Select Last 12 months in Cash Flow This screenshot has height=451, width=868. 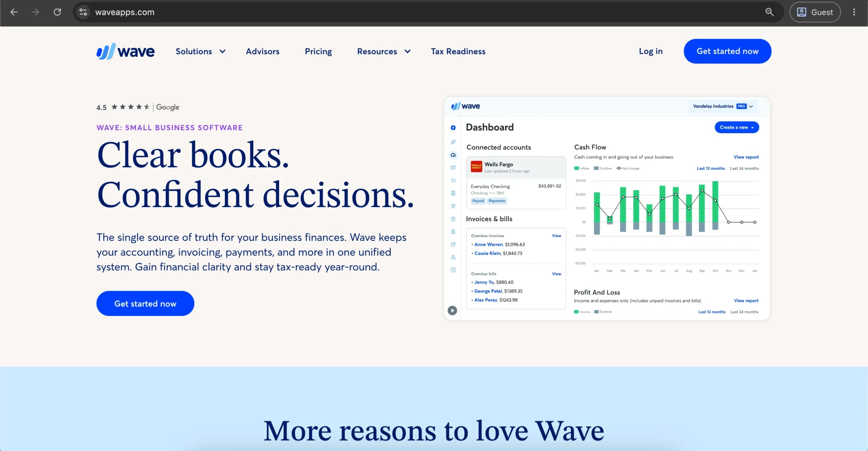click(x=710, y=168)
